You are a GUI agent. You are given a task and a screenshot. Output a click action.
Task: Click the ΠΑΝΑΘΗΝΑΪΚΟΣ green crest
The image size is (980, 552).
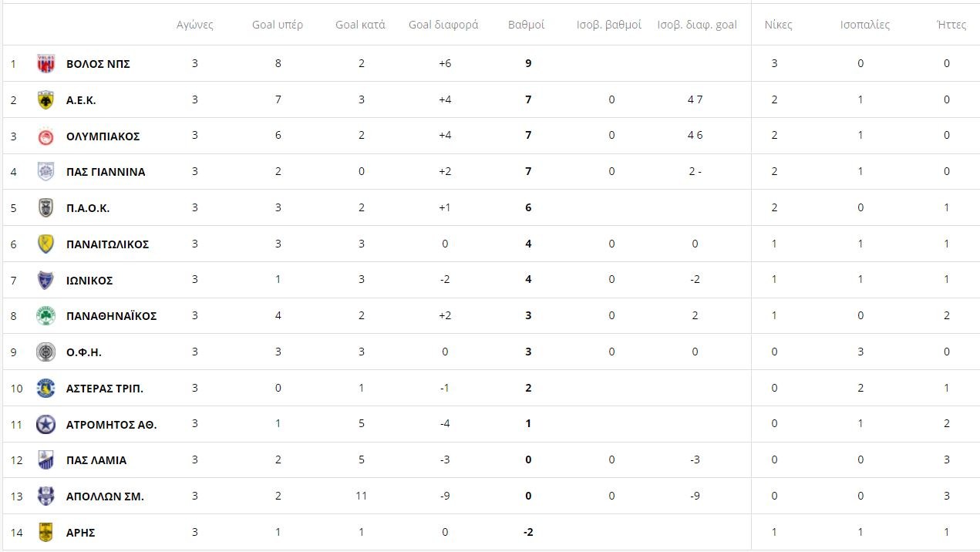tap(45, 316)
